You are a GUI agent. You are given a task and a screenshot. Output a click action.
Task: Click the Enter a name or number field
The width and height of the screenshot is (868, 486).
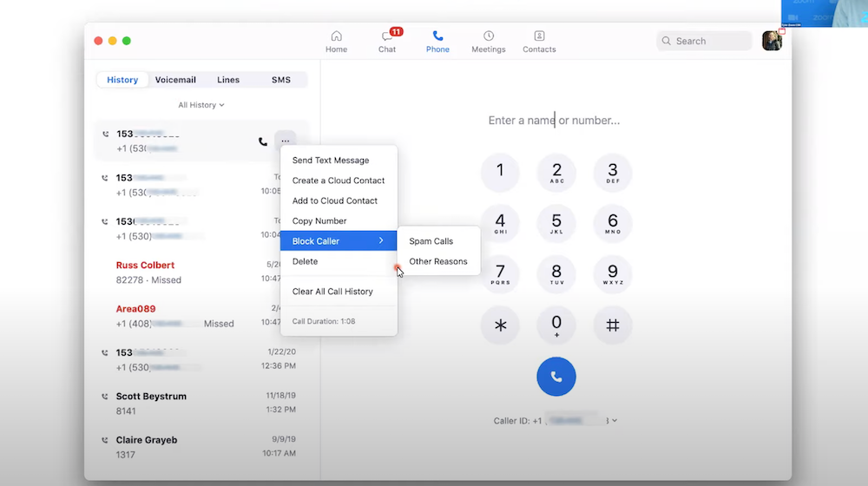tap(554, 120)
